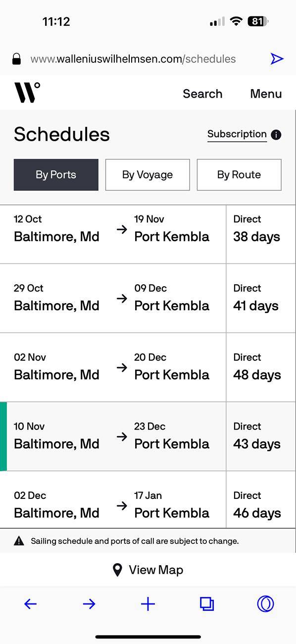Open a new tab with the plus icon

[x=148, y=603]
